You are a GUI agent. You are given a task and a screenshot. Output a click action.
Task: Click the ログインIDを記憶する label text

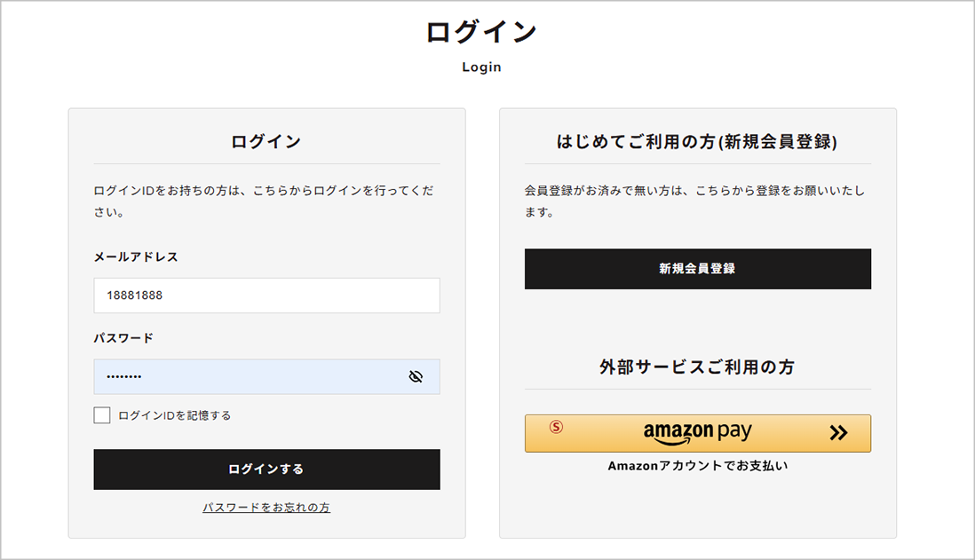pos(174,415)
